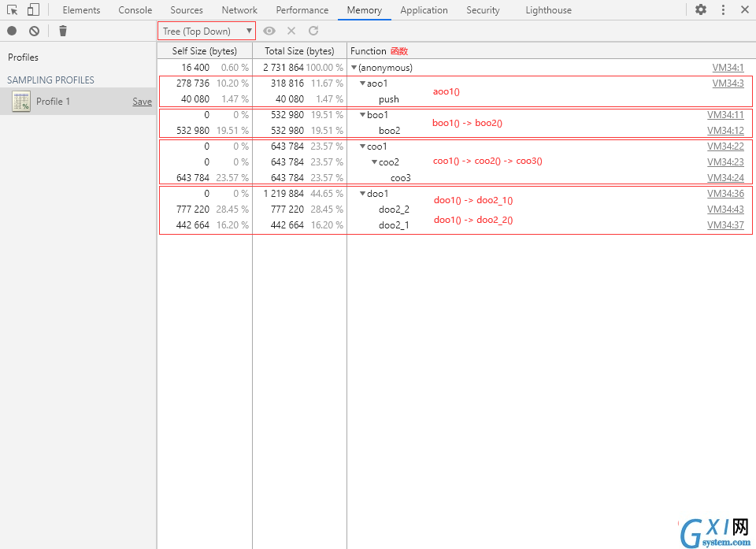Open source link VM34:43

pos(725,210)
